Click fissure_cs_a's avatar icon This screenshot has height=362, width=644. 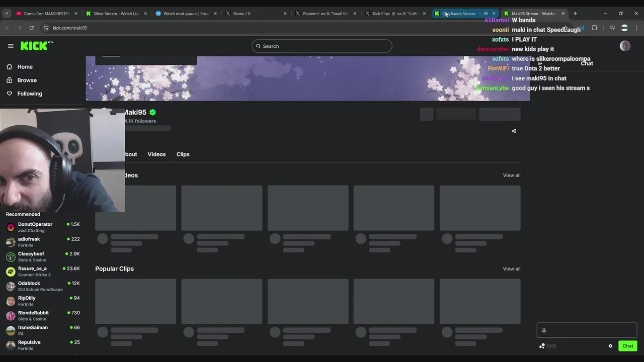coord(11,271)
